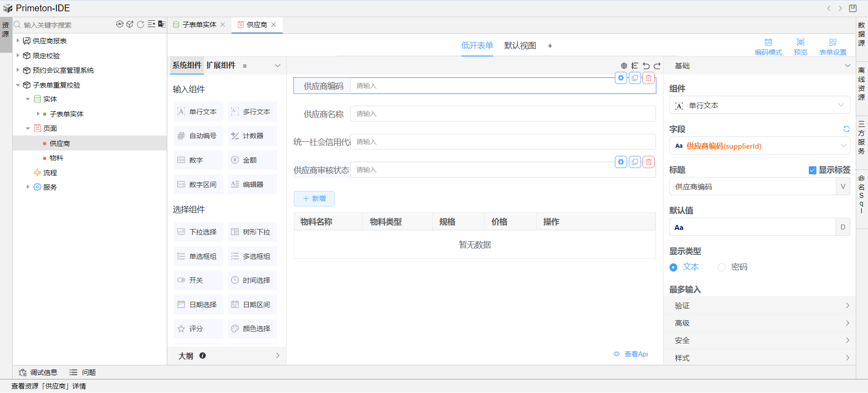Select the 密码 display type radio
Viewport: 868px width, 393px height.
tap(722, 267)
